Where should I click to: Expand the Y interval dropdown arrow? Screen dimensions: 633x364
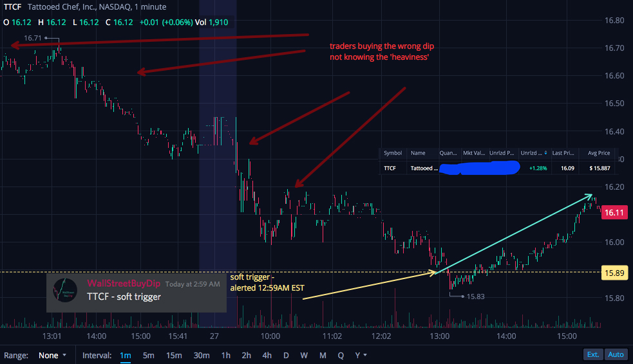point(365,355)
